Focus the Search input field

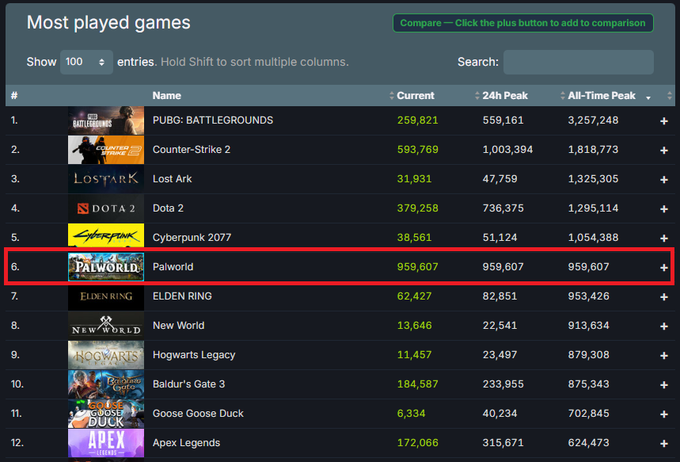pos(578,62)
